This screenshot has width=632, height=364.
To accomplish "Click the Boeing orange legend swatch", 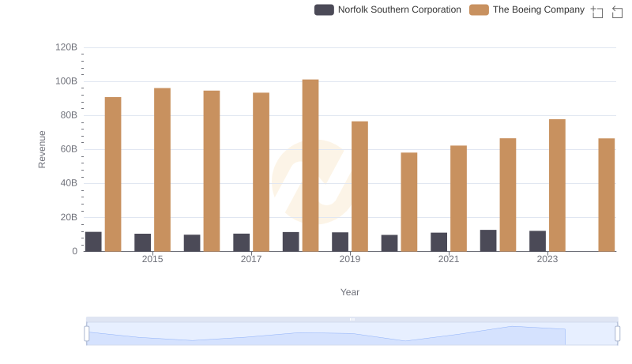I will pos(479,9).
